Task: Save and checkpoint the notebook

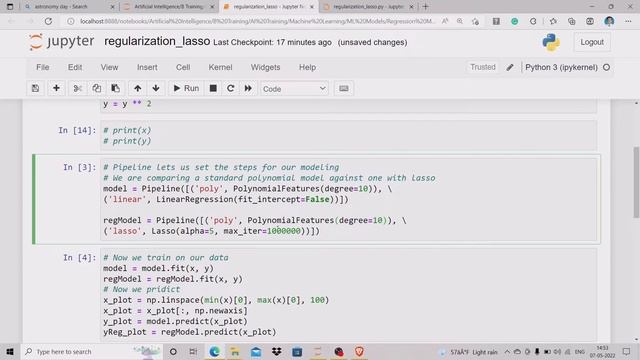Action: [36, 89]
